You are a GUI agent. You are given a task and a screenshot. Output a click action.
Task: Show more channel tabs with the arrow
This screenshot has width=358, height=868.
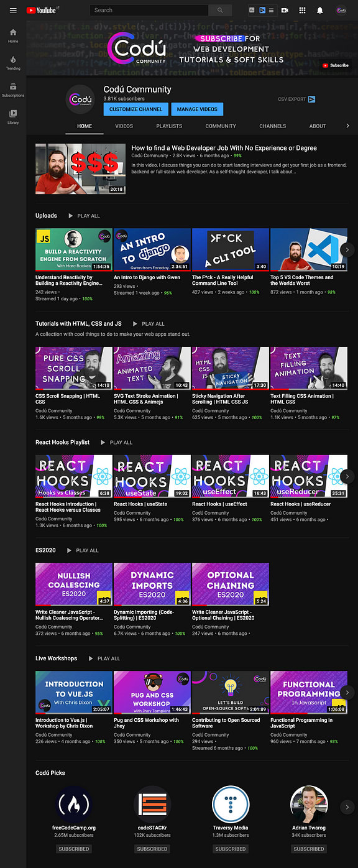point(347,126)
